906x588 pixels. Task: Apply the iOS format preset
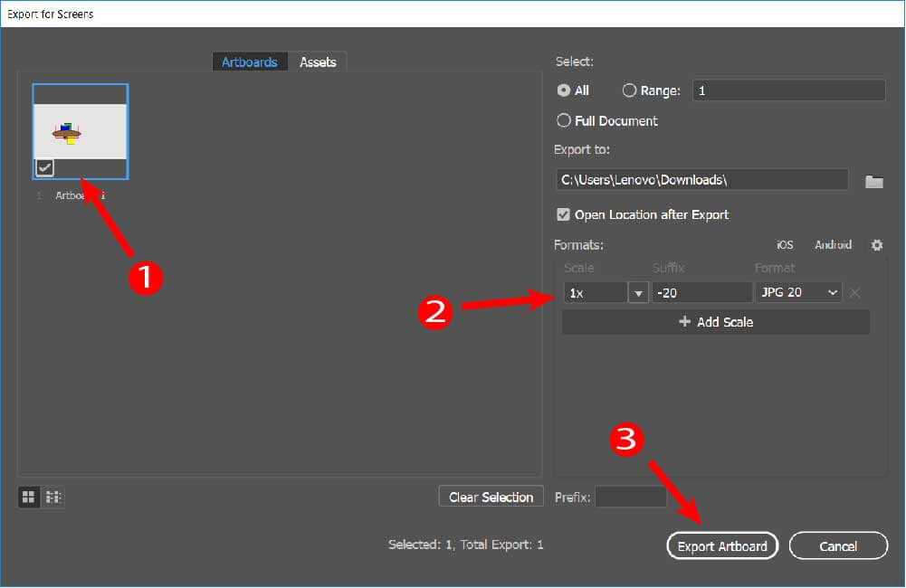pyautogui.click(x=785, y=245)
